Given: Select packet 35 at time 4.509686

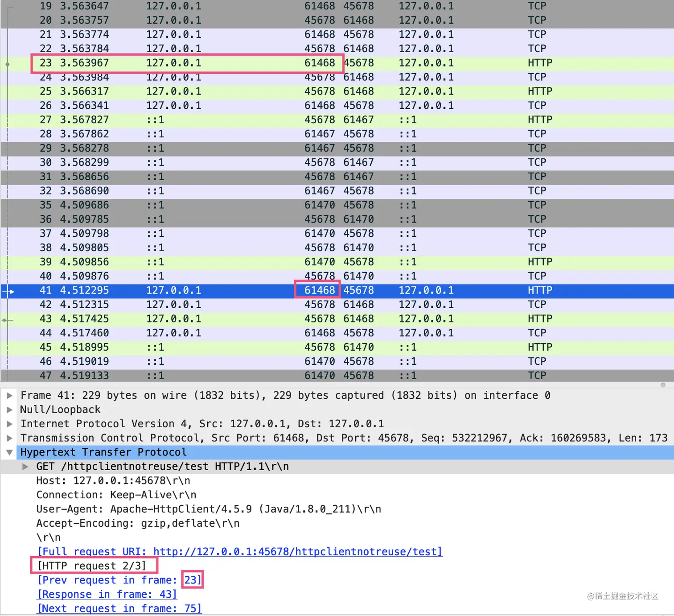Looking at the screenshot, I should (x=337, y=206).
